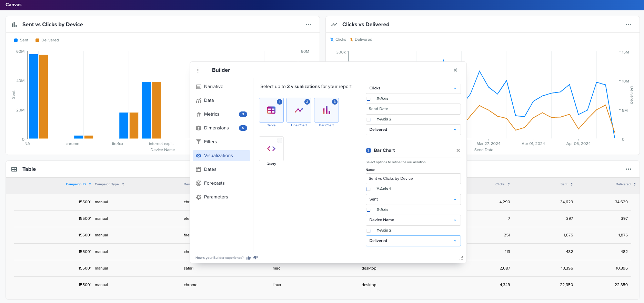Click the line chart icon beside Clicks vs Delivered title
The width and height of the screenshot is (644, 303).
tap(334, 25)
